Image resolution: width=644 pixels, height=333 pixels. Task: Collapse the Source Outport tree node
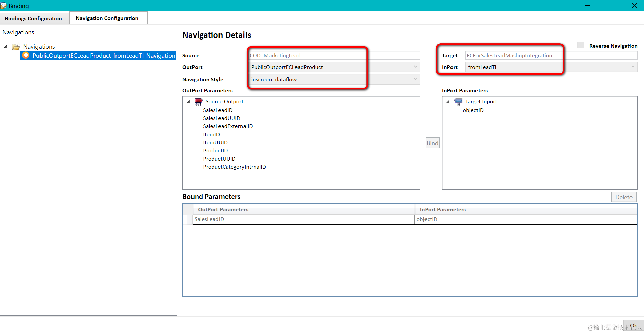pyautogui.click(x=188, y=101)
